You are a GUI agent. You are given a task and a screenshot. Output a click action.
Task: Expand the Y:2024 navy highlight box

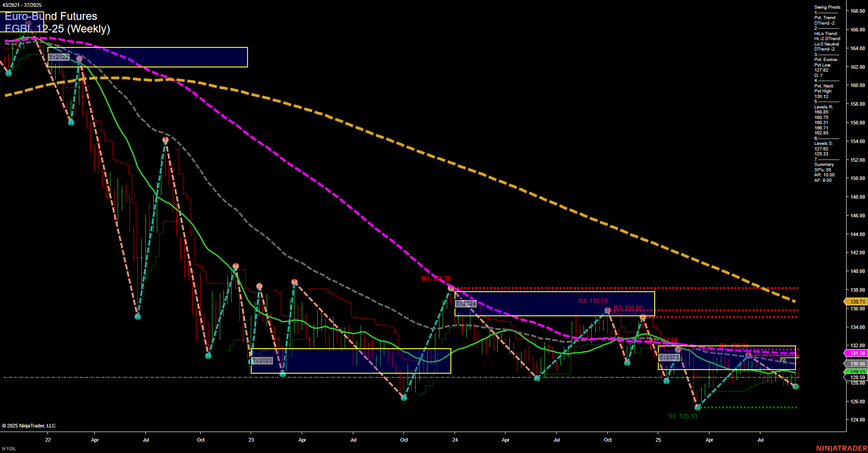pyautogui.click(x=466, y=303)
